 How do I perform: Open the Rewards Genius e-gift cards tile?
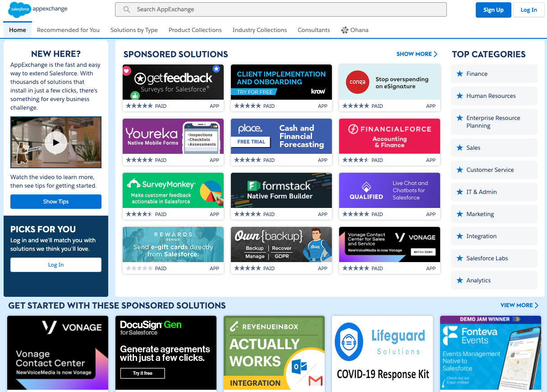[173, 250]
